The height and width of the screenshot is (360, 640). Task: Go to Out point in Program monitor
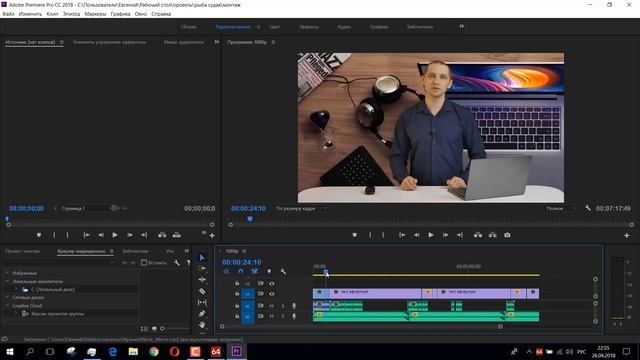tap(460, 235)
